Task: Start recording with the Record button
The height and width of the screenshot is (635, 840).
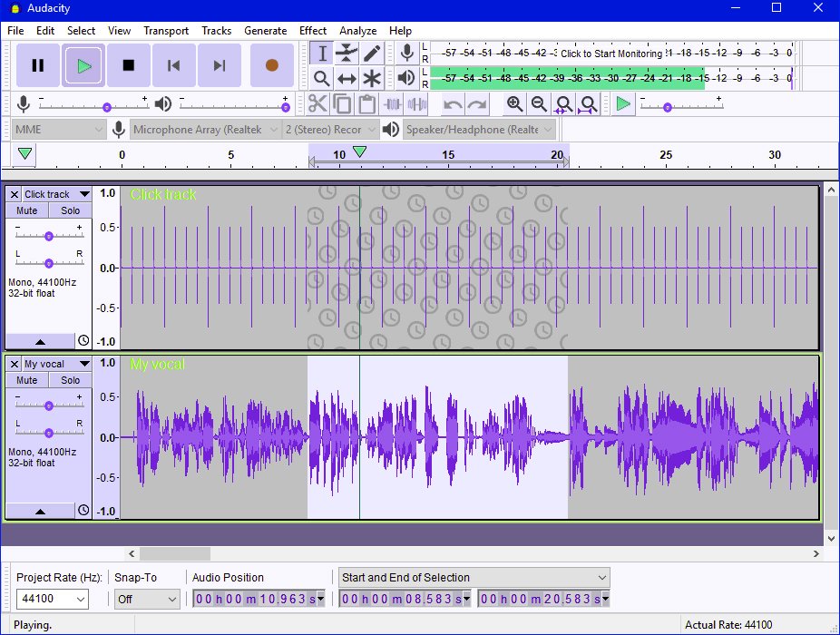Action: pos(271,65)
